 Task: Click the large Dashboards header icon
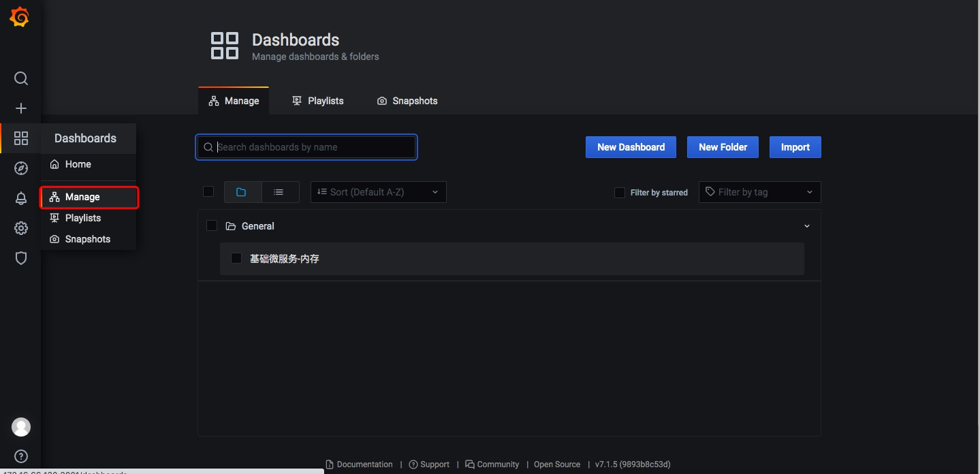[225, 46]
